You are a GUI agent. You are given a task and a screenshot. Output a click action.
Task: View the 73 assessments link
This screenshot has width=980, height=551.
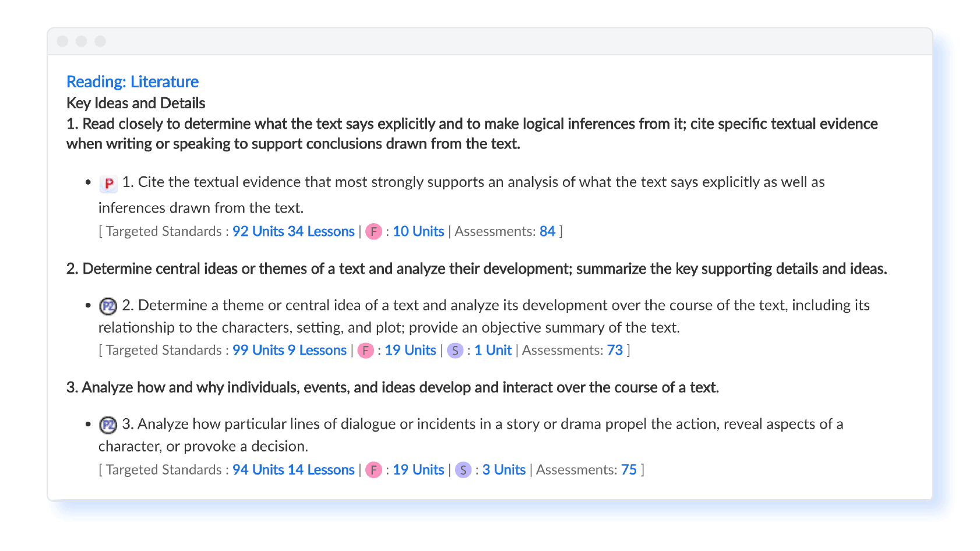[x=615, y=351]
